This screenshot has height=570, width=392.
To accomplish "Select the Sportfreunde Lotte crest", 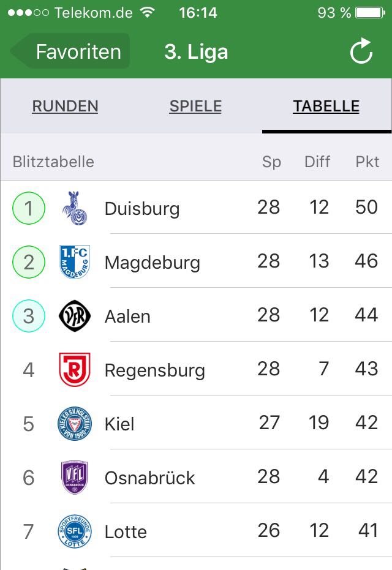I will (x=75, y=531).
